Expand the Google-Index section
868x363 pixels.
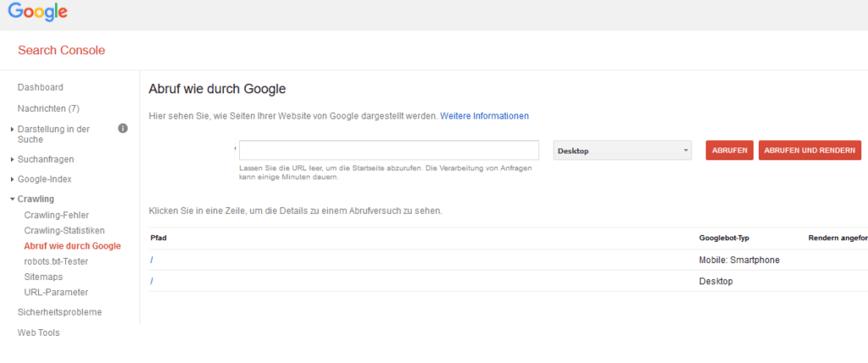(44, 179)
